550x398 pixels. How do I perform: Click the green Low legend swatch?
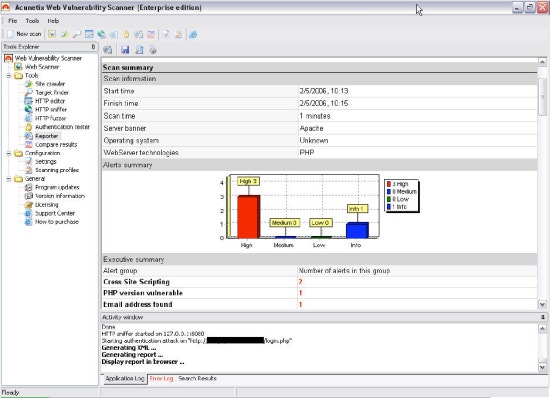click(x=389, y=199)
